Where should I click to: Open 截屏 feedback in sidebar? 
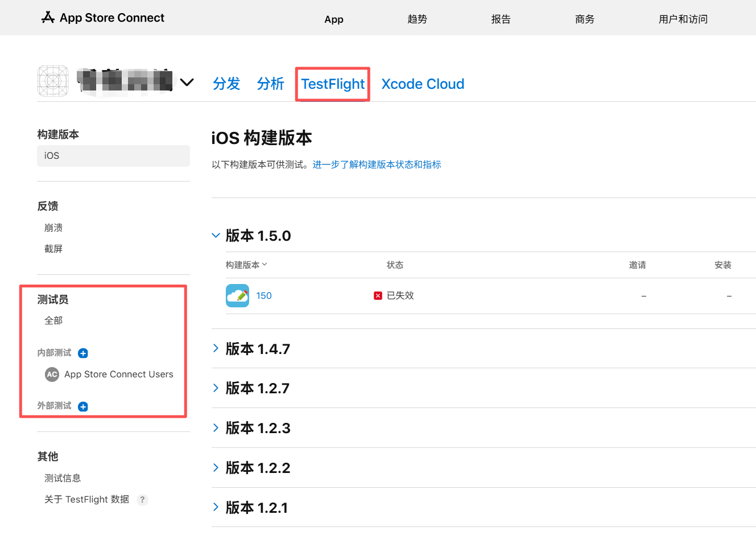coord(53,249)
